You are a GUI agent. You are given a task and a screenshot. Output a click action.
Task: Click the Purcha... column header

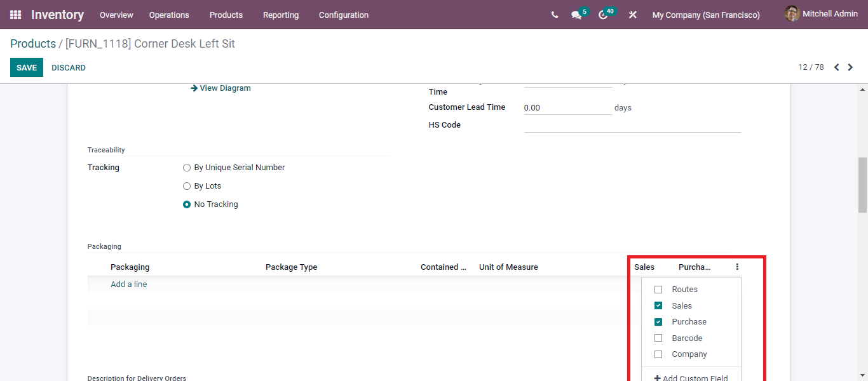click(x=695, y=267)
